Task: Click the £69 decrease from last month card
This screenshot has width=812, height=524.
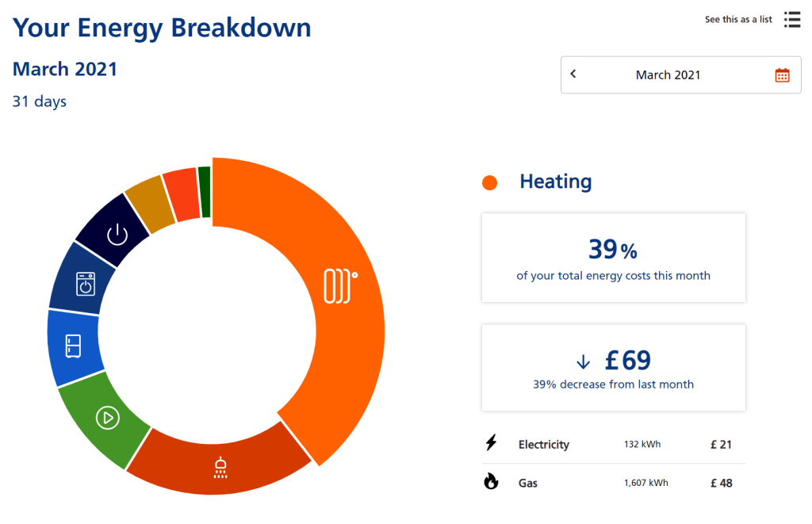Action: click(x=613, y=367)
